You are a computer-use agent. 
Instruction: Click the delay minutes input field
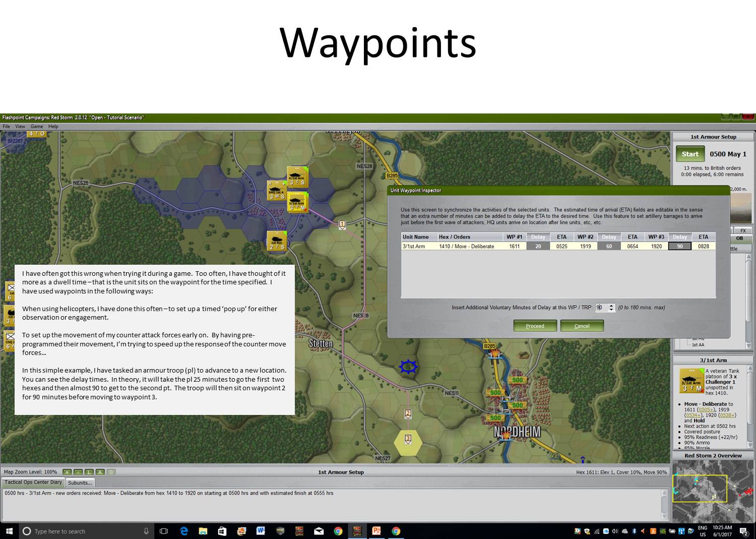[602, 307]
